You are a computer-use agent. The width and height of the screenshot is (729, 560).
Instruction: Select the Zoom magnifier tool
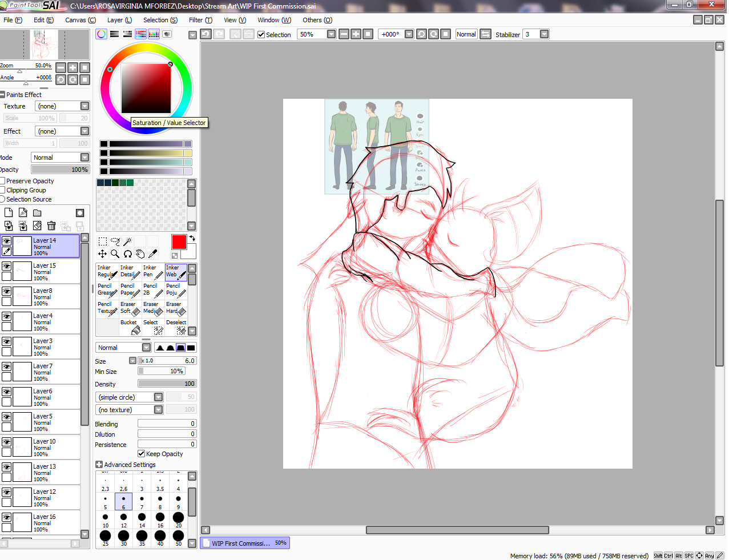click(115, 254)
